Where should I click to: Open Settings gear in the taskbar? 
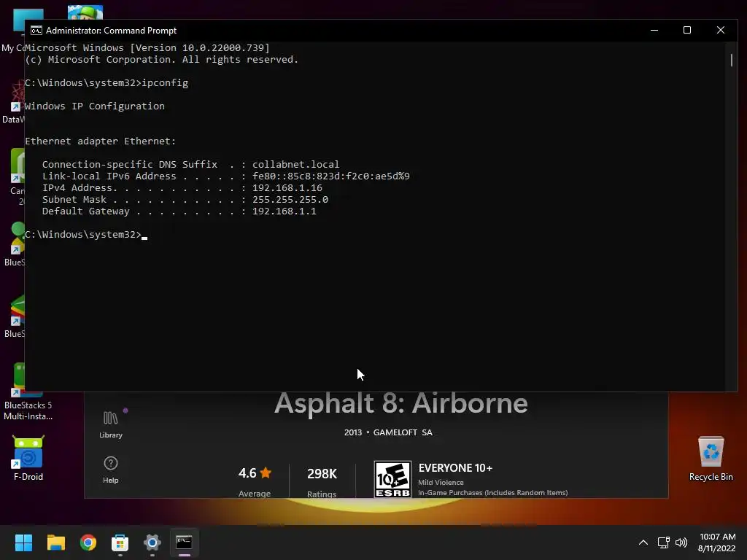pyautogui.click(x=152, y=542)
